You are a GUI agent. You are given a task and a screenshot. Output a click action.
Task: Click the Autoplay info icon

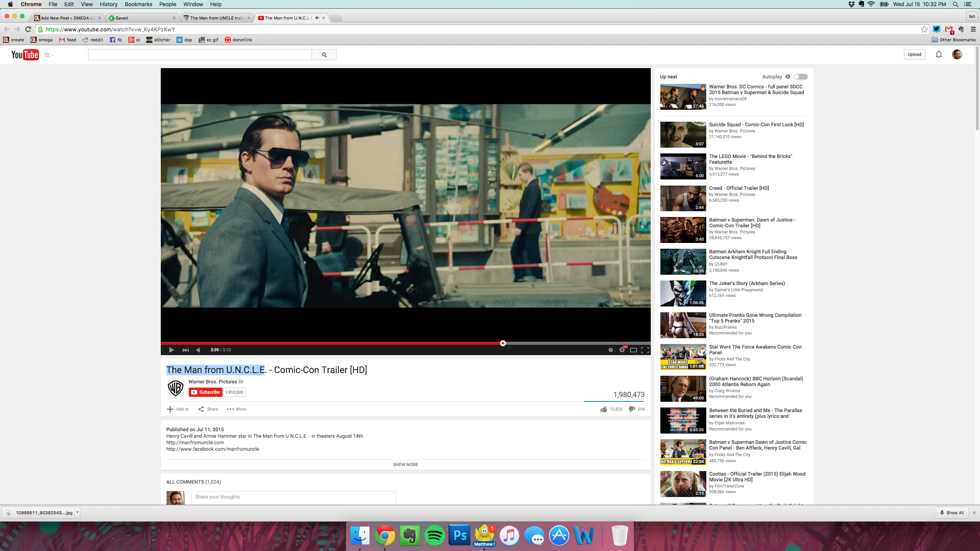[788, 77]
